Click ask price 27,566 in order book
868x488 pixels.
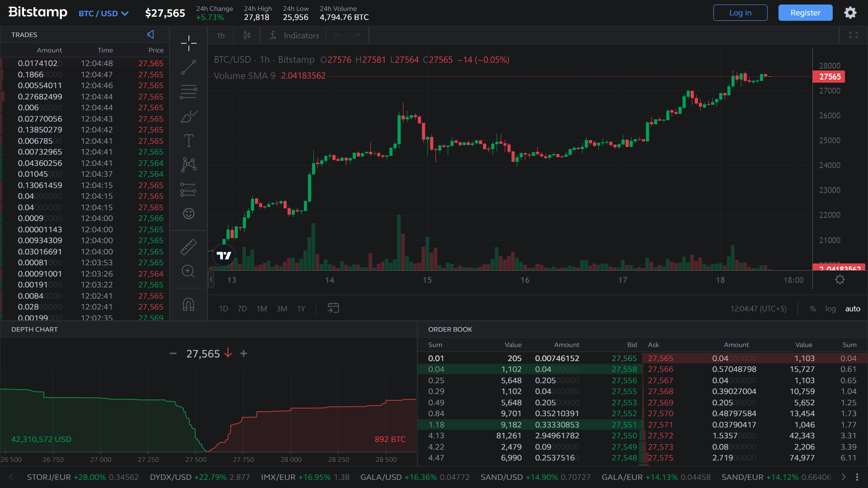[x=660, y=369]
